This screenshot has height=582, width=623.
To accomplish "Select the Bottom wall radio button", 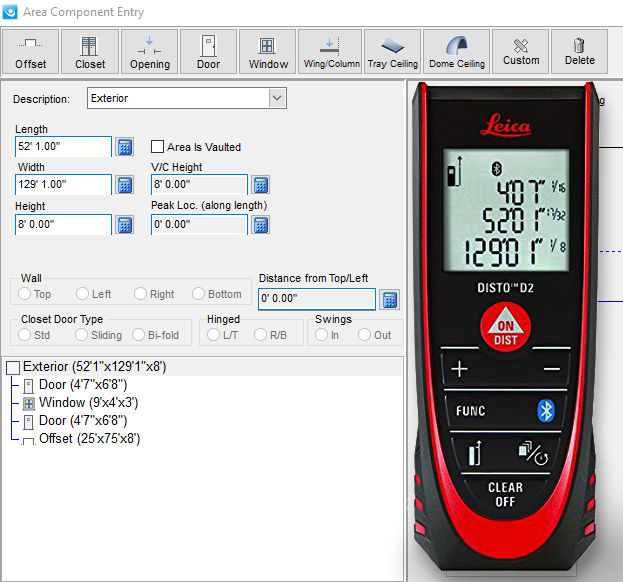I will [x=198, y=294].
